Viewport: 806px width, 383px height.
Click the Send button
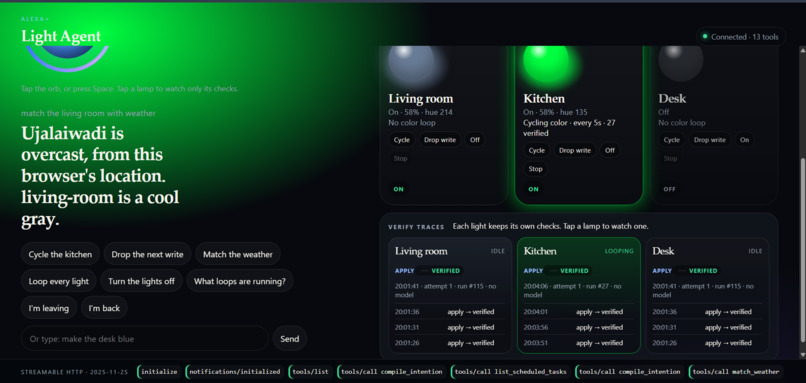click(x=289, y=338)
